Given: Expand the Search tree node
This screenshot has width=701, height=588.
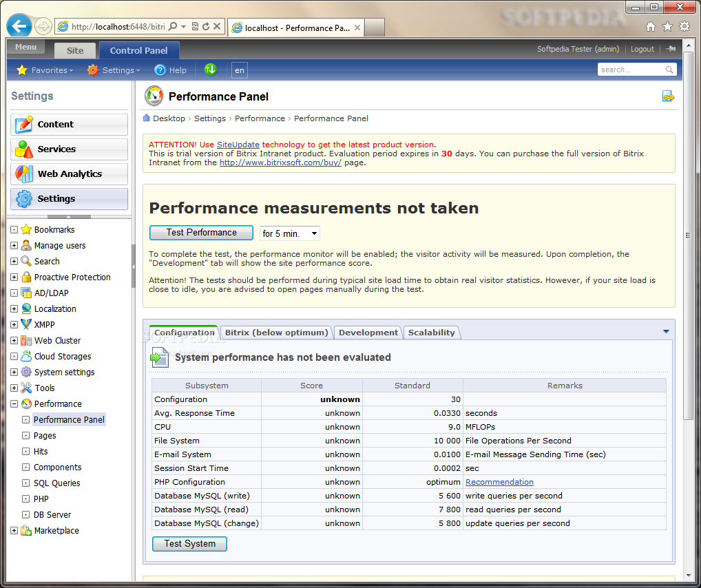Looking at the screenshot, I should click(x=14, y=261).
